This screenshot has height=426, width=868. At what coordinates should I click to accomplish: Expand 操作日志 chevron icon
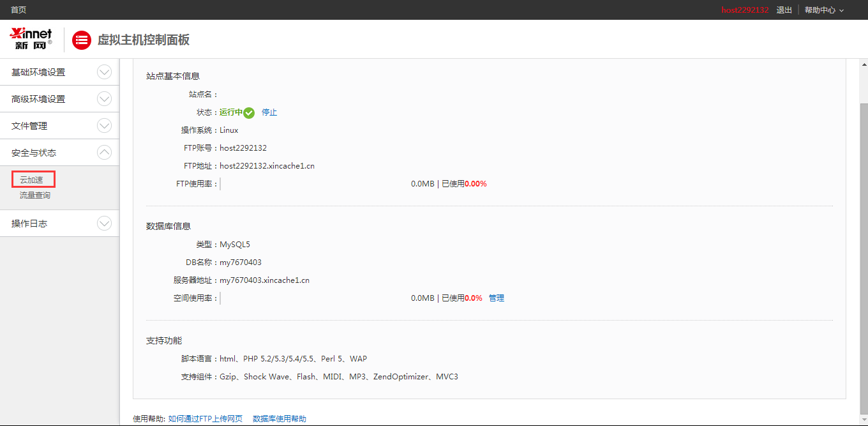pos(104,224)
